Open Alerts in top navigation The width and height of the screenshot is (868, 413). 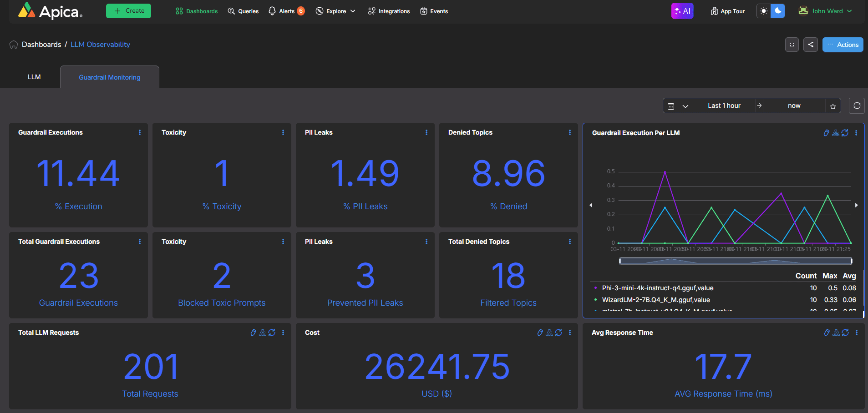[x=286, y=11]
